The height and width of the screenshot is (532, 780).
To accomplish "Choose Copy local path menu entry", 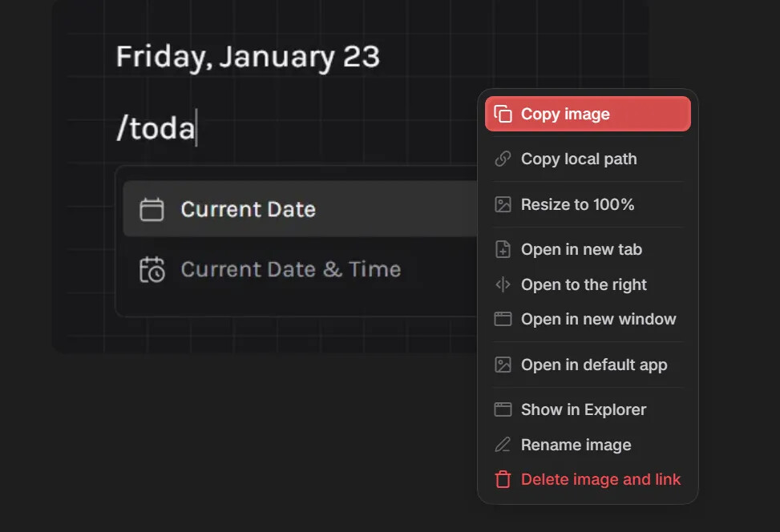I will (579, 159).
